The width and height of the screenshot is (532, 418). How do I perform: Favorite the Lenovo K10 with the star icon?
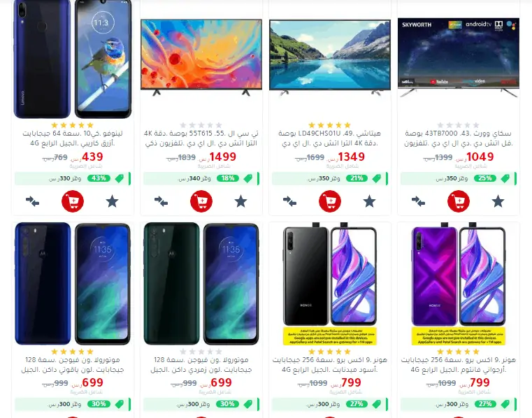pyautogui.click(x=113, y=201)
